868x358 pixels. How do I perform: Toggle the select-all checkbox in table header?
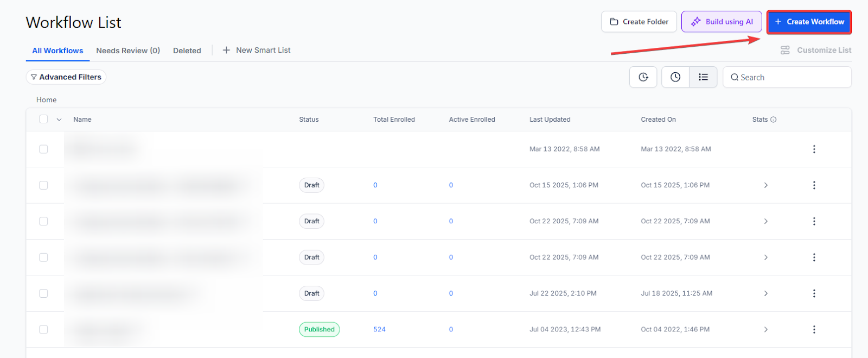click(43, 119)
